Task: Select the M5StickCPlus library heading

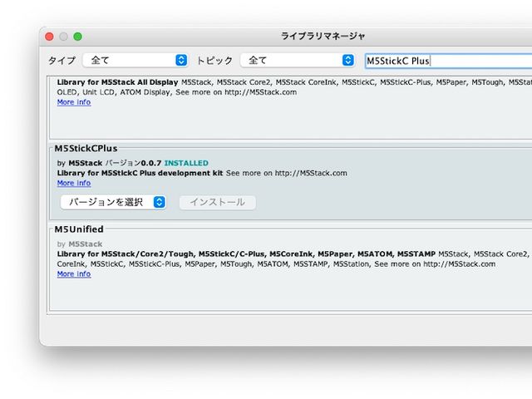Action: coord(86,148)
